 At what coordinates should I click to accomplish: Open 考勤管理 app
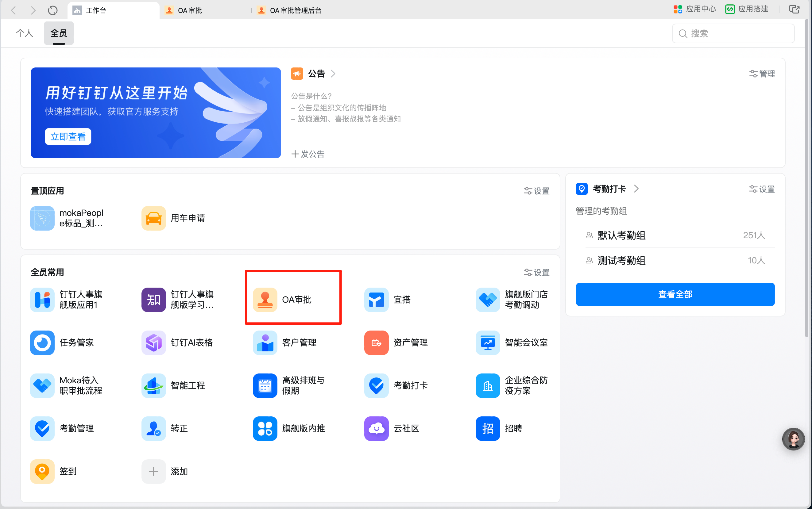click(x=62, y=429)
